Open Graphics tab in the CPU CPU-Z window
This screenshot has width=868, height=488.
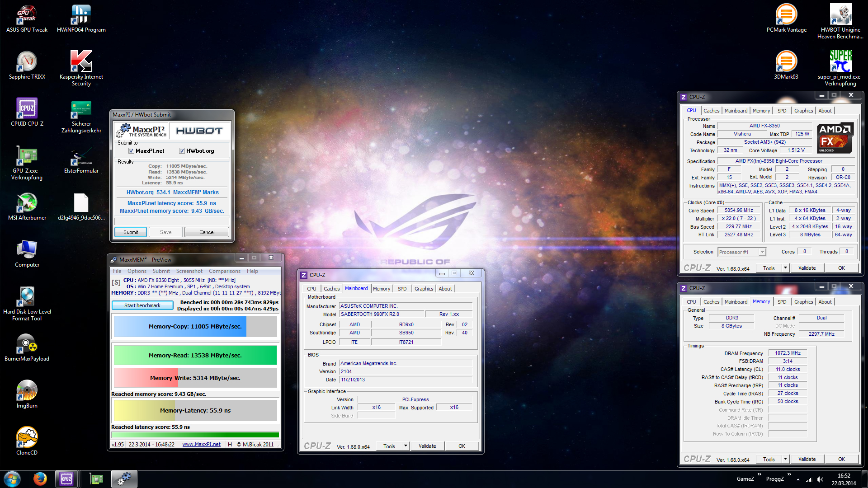click(x=803, y=111)
